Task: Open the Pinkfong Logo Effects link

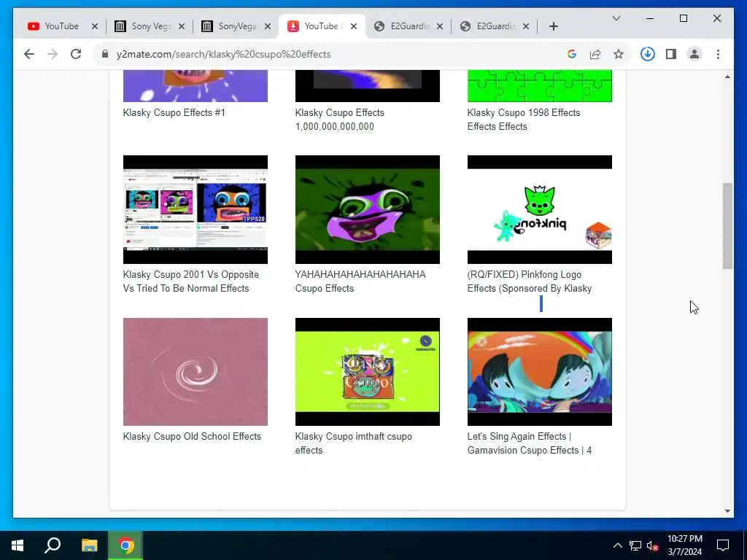Action: (x=530, y=281)
